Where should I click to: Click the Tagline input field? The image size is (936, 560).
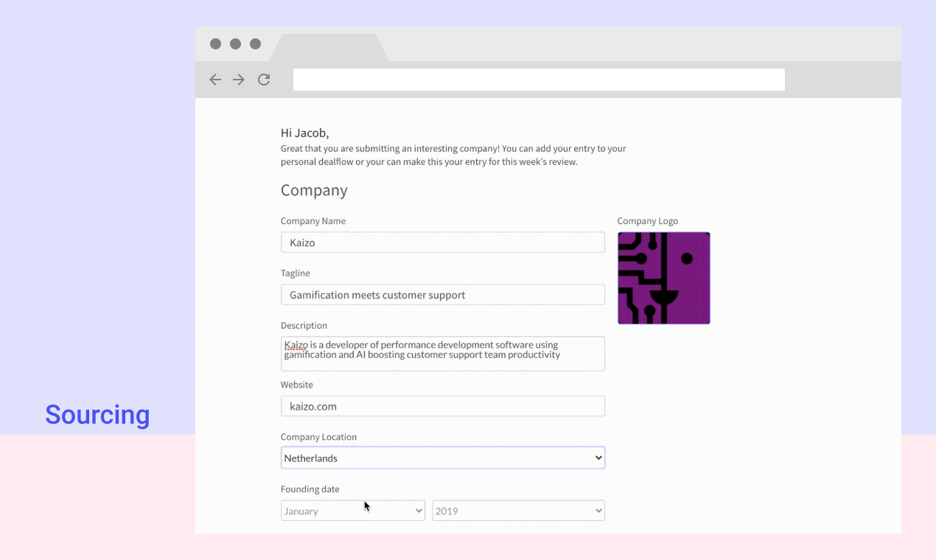(x=443, y=295)
